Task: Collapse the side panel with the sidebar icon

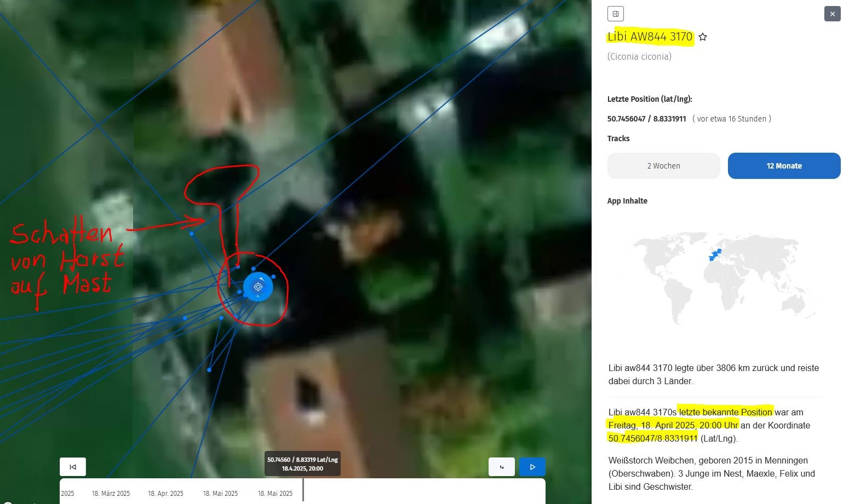Action: pyautogui.click(x=616, y=14)
